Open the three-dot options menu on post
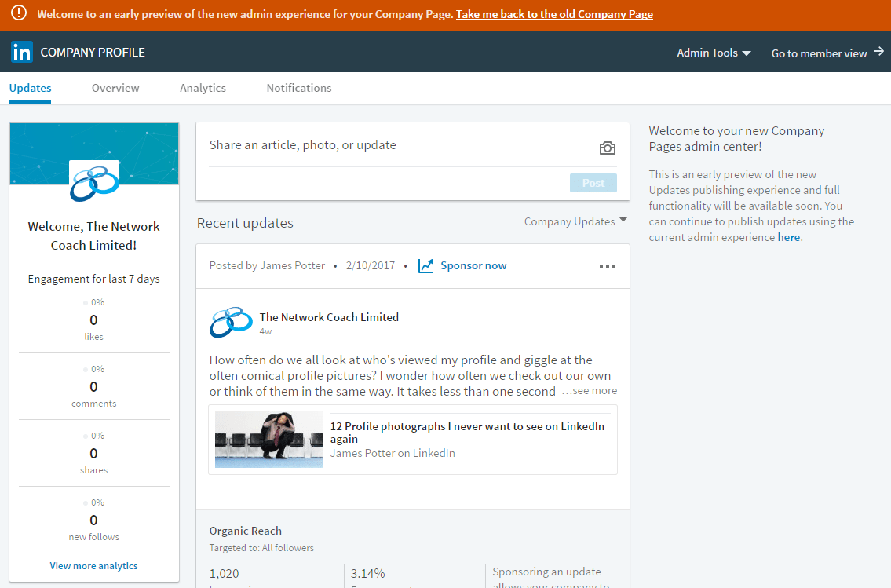 (x=608, y=266)
